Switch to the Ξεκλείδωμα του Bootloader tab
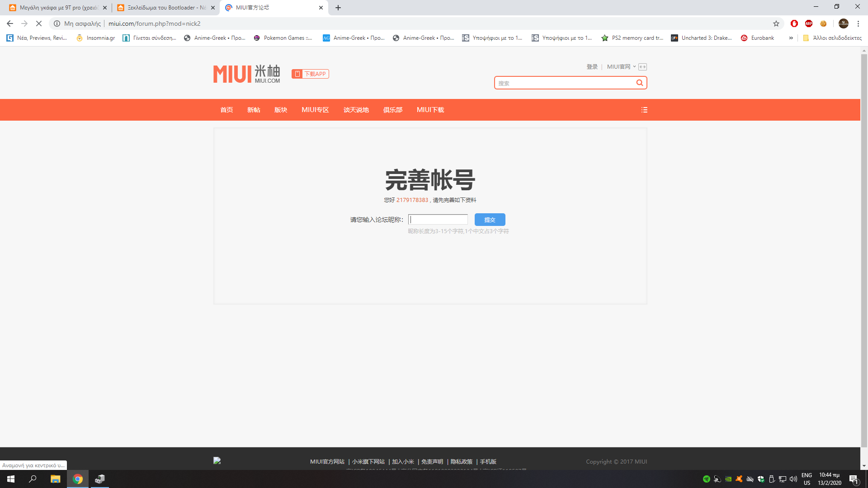This screenshot has height=488, width=868. point(165,8)
